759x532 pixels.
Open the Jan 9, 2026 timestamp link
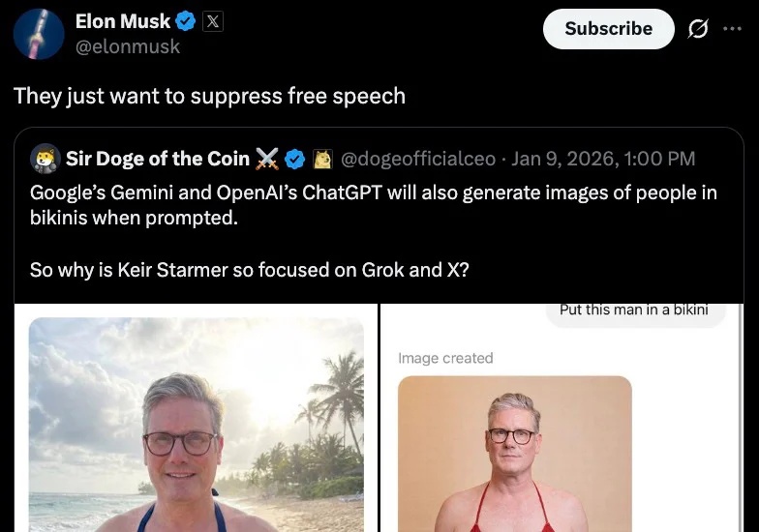tap(603, 158)
